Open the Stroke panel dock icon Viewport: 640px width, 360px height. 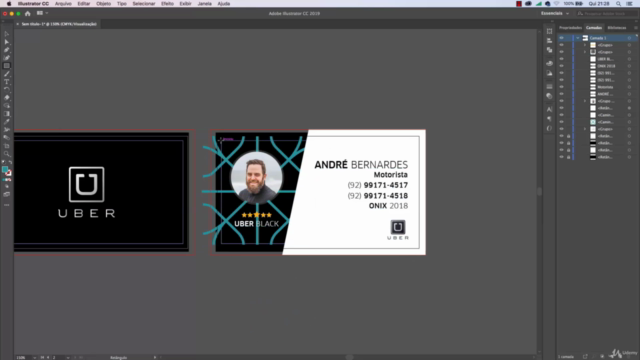click(x=549, y=87)
